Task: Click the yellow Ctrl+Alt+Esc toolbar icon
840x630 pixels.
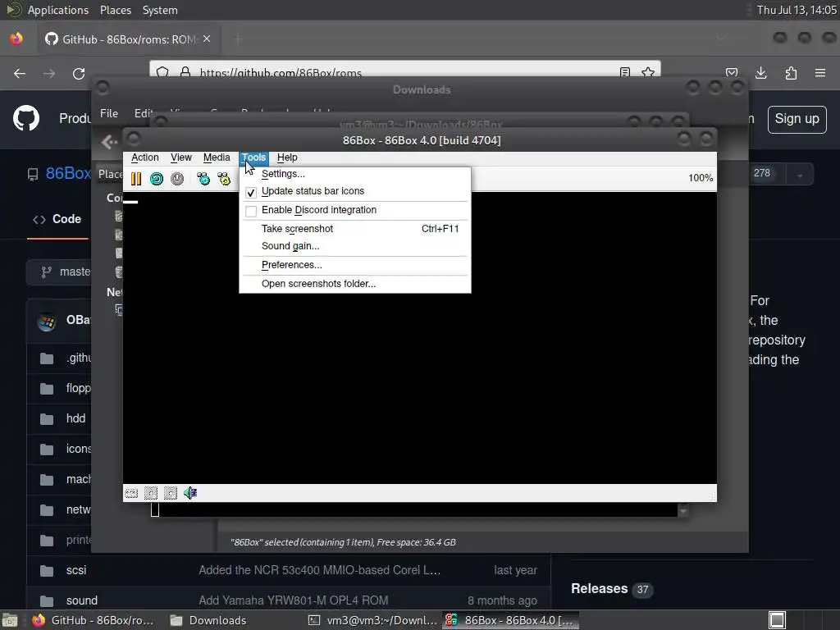Action: [x=224, y=178]
